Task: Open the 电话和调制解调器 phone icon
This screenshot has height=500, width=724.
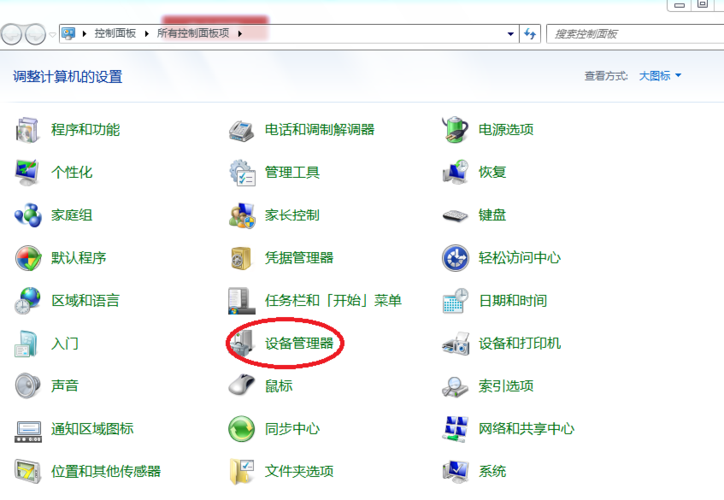Action: (241, 131)
